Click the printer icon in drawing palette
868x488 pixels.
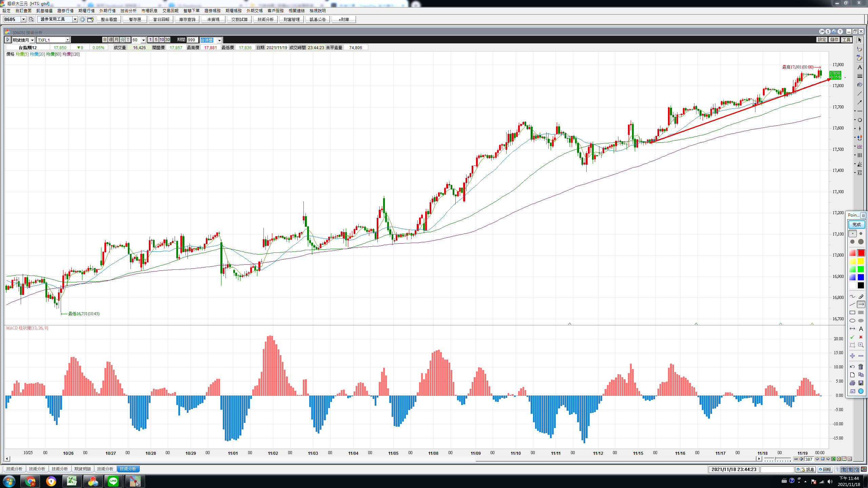click(x=852, y=383)
